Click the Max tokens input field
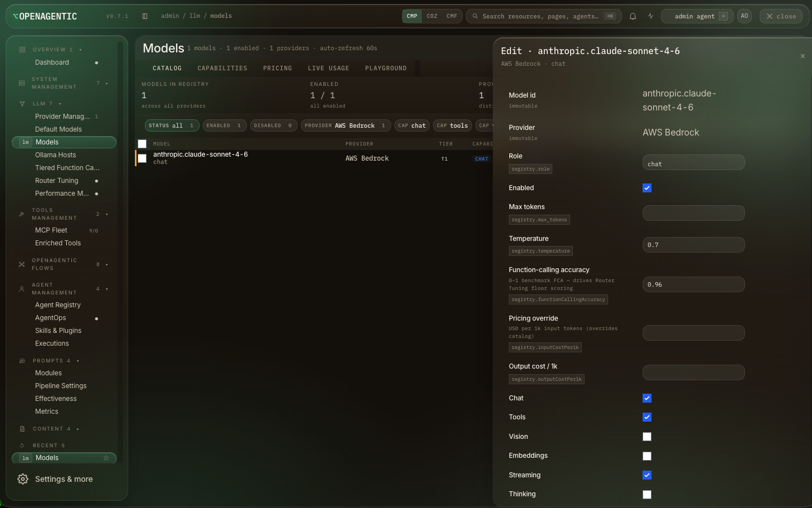Image resolution: width=812 pixels, height=508 pixels. coord(694,213)
